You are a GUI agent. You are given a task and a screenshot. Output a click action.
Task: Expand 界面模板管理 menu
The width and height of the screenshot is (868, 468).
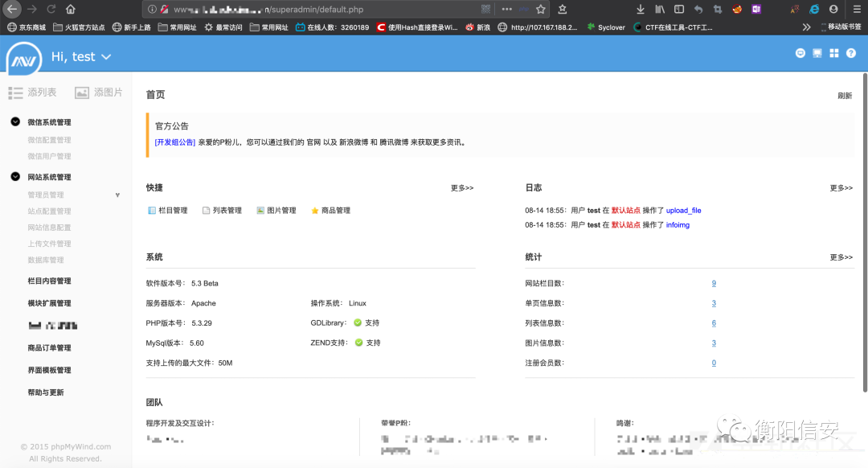point(49,370)
